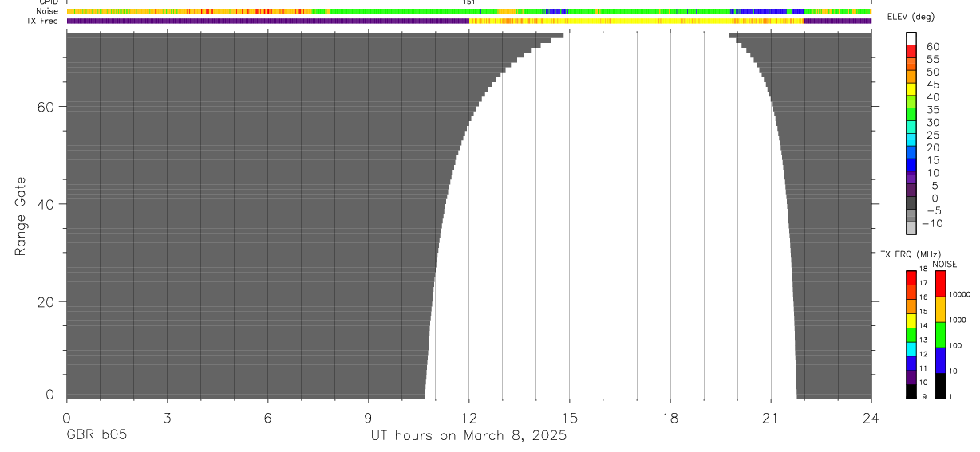Click 'UT hours on March 8, 2025' axis title
The height and width of the screenshot is (452, 980).
click(468, 436)
